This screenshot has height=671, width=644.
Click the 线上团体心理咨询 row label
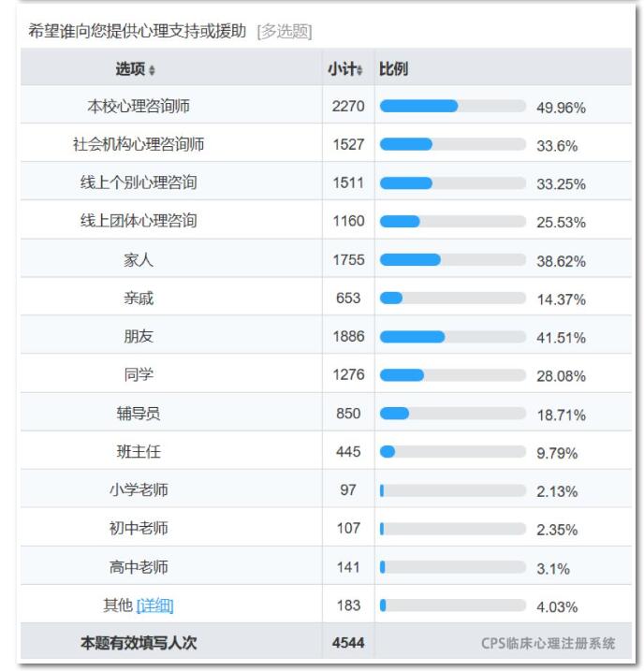[139, 221]
